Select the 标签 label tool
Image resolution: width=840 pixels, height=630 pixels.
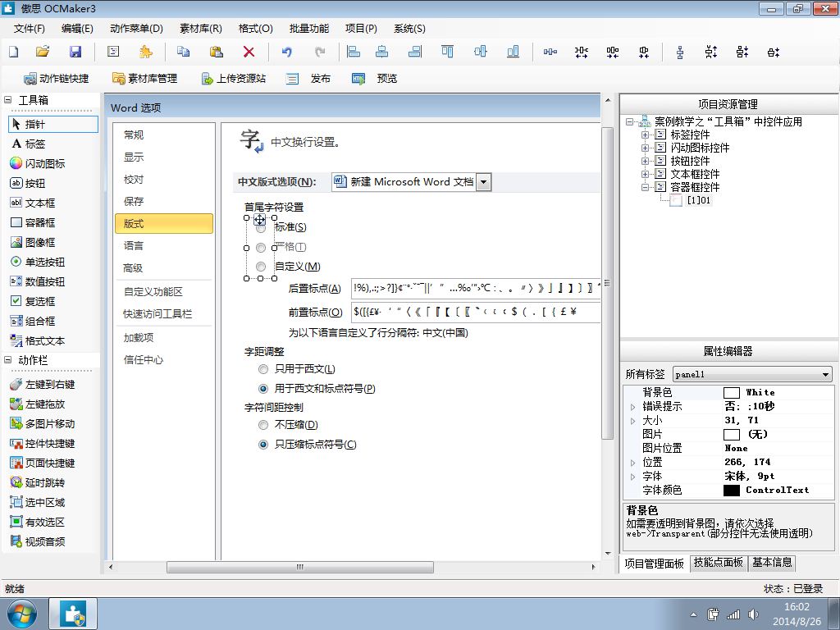[29, 144]
